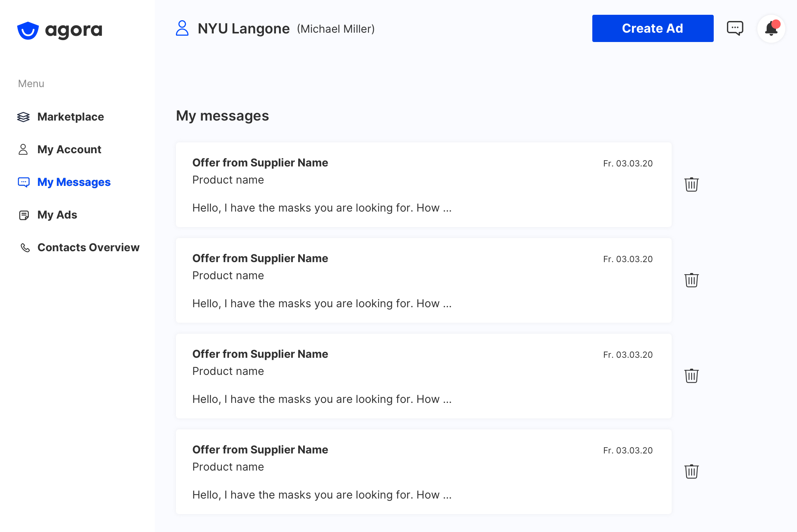Open the first Offer from Supplier Name message
Screen dimensions: 797x532
click(423, 185)
